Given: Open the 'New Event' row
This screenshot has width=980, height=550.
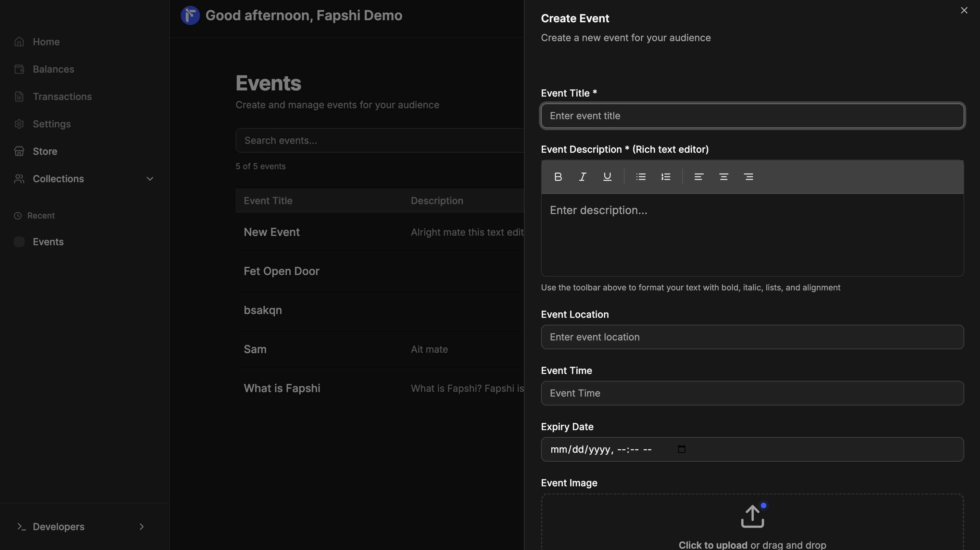Looking at the screenshot, I should 380,233.
